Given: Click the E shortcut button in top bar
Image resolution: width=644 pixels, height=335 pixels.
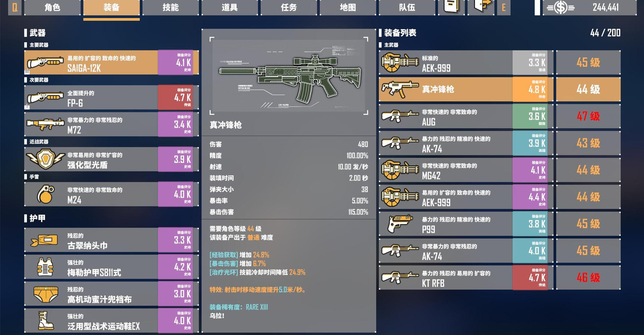Looking at the screenshot, I should [x=504, y=7].
